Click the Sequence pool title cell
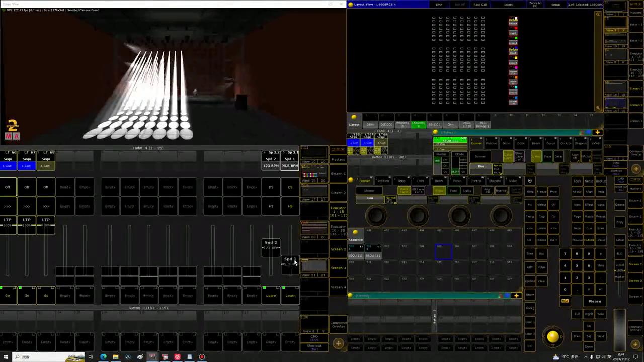644x362 pixels. (356, 235)
